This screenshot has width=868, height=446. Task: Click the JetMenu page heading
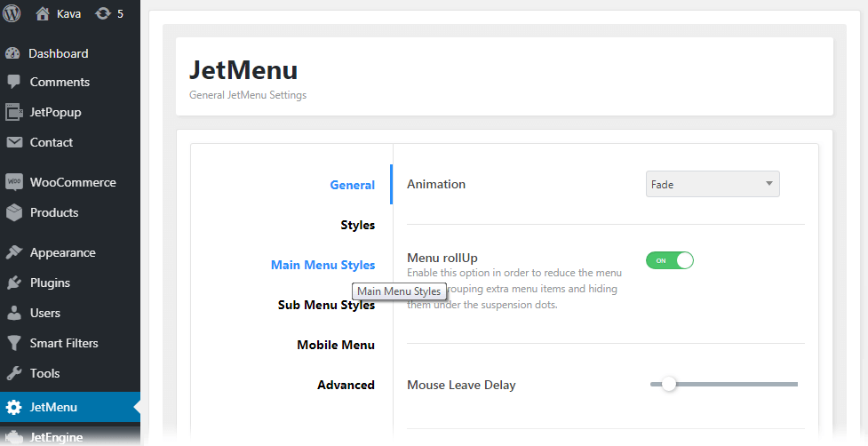click(243, 70)
